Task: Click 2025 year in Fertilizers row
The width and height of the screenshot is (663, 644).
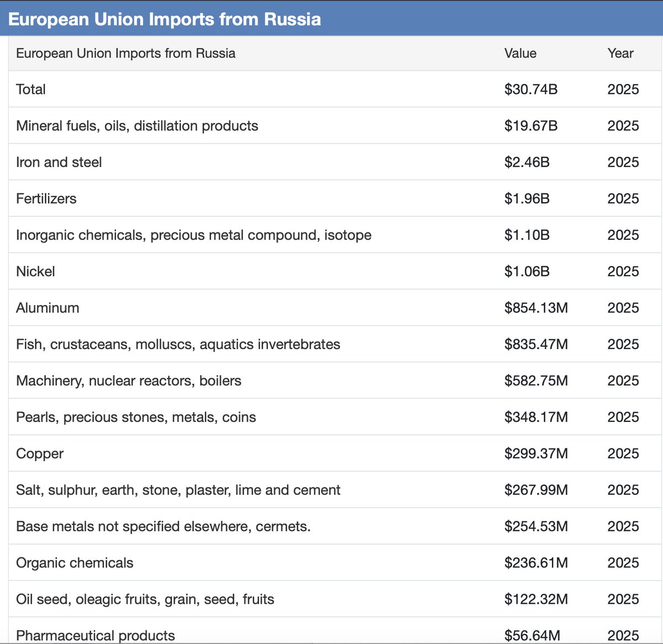Action: (x=623, y=199)
